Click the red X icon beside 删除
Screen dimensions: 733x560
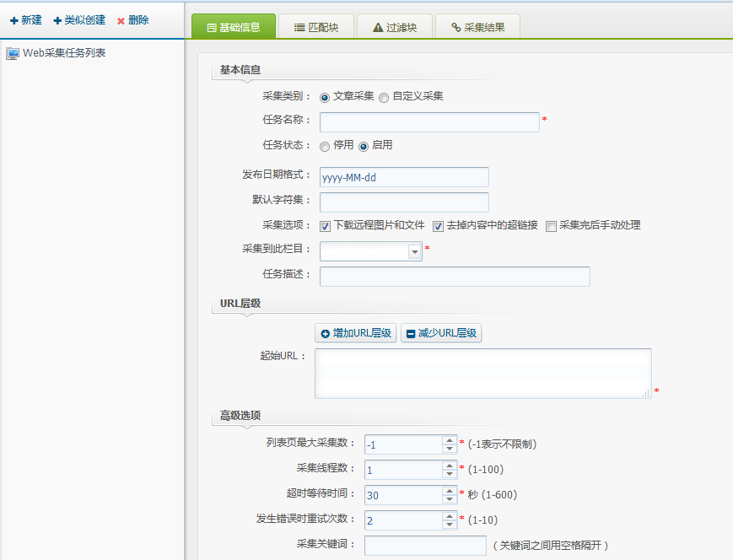(121, 21)
